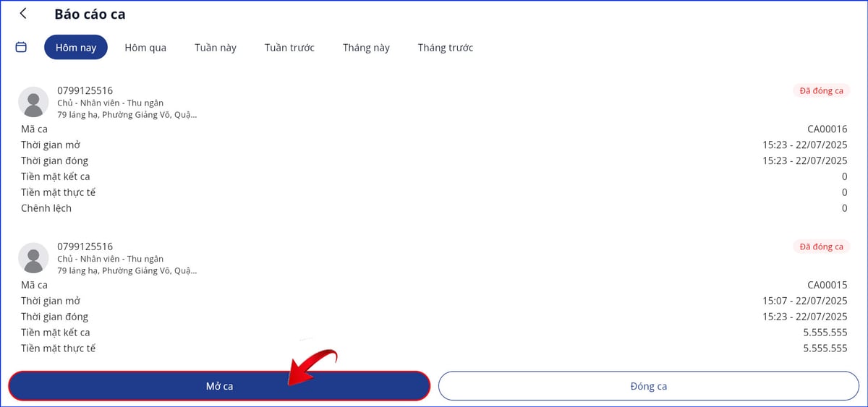Open shift code CA00015
The width and height of the screenshot is (868, 407).
[827, 285]
